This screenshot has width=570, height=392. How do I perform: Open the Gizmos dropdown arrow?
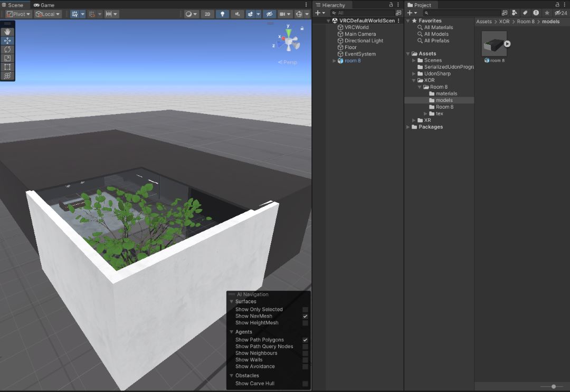307,14
